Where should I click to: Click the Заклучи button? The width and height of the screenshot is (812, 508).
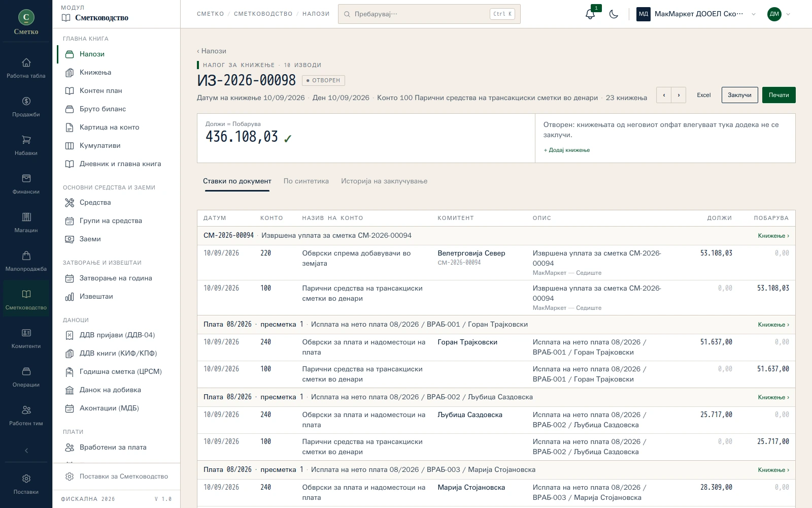(739, 95)
